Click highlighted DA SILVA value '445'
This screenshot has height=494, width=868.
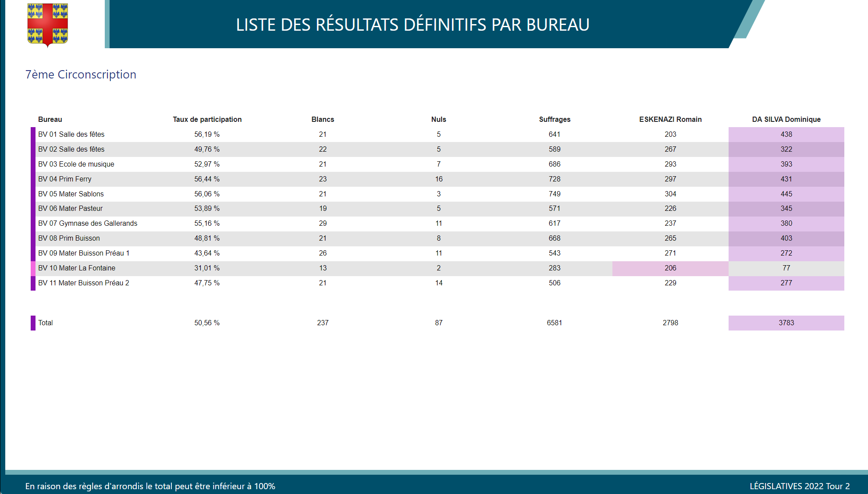(x=786, y=194)
